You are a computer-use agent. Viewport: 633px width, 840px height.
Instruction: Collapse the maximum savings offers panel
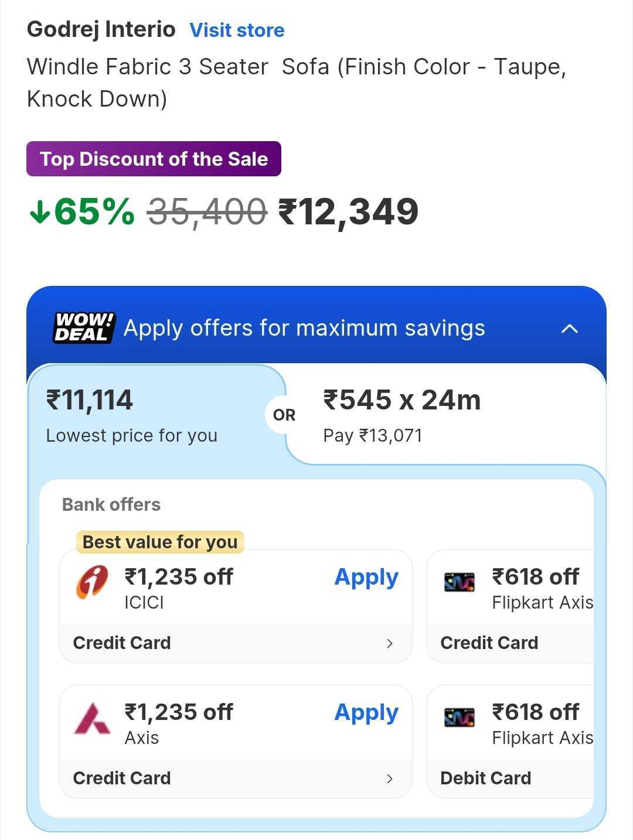[569, 329]
